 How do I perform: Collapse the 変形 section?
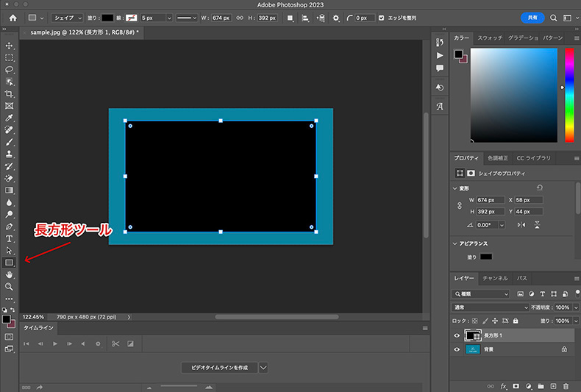tap(455, 188)
